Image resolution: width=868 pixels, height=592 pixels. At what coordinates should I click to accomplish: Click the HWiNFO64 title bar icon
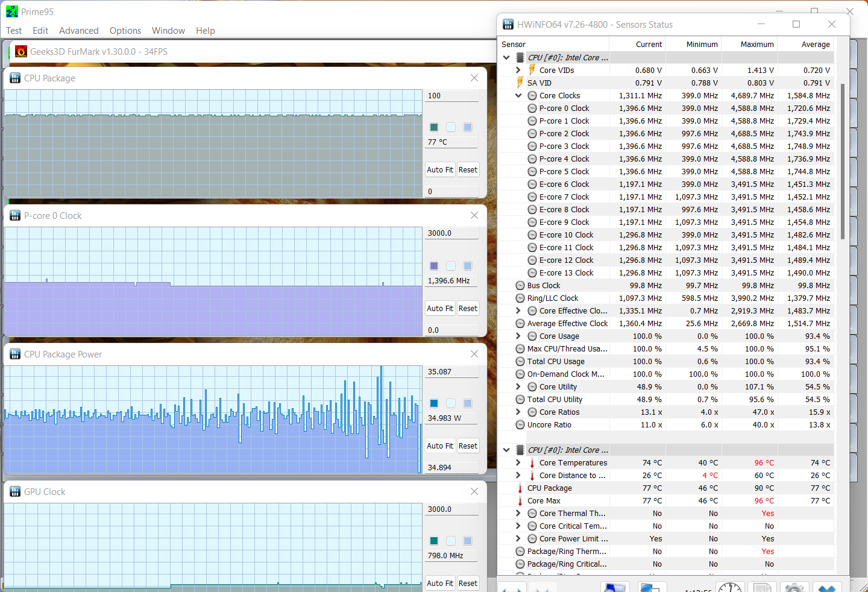pos(508,25)
